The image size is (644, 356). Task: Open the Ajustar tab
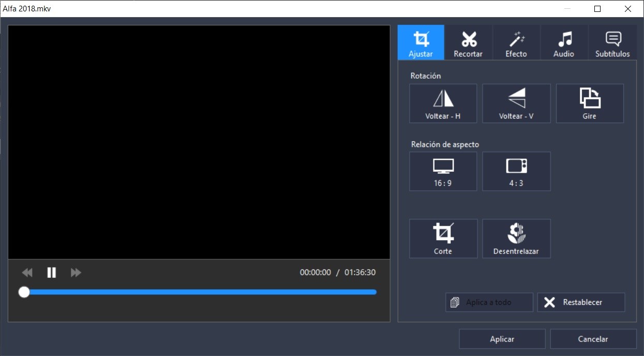point(421,42)
